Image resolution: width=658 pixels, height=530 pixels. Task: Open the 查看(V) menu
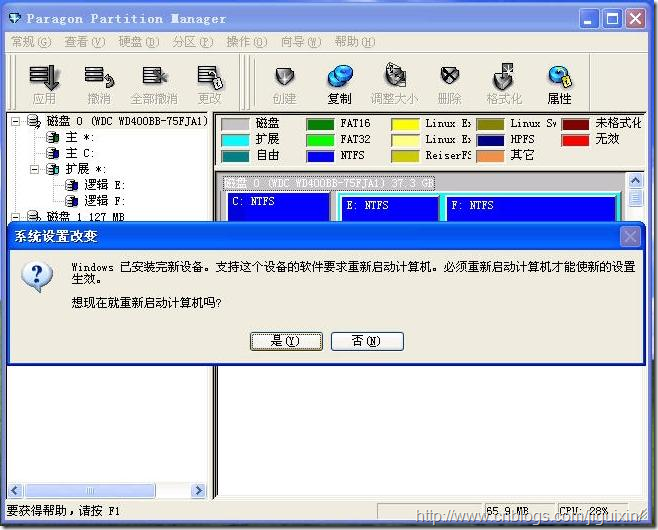pos(85,42)
